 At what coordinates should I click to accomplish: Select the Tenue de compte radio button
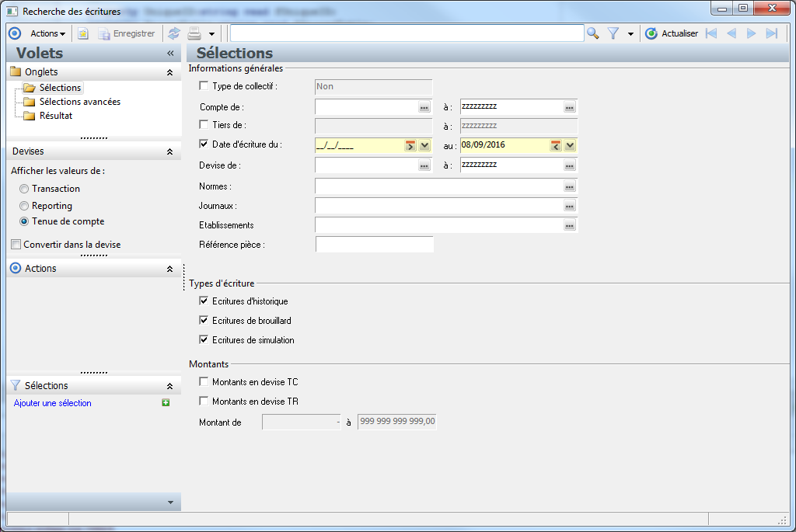point(24,221)
